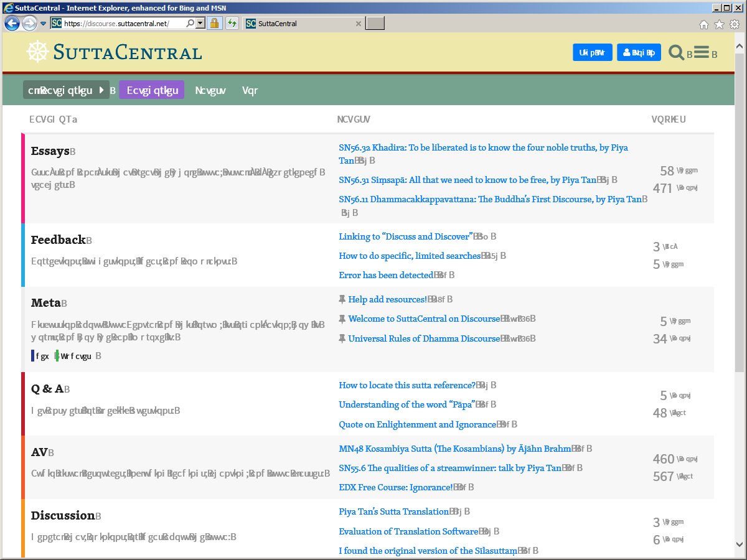Image resolution: width=747 pixels, height=560 pixels.
Task: Open topic 'EDX Free Course: Ignorance!'
Action: click(395, 487)
